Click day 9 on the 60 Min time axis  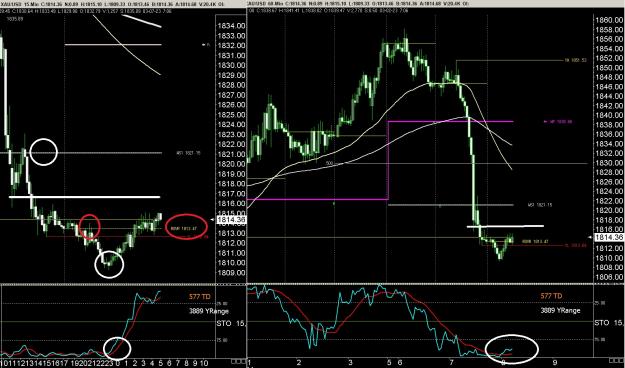[554, 363]
